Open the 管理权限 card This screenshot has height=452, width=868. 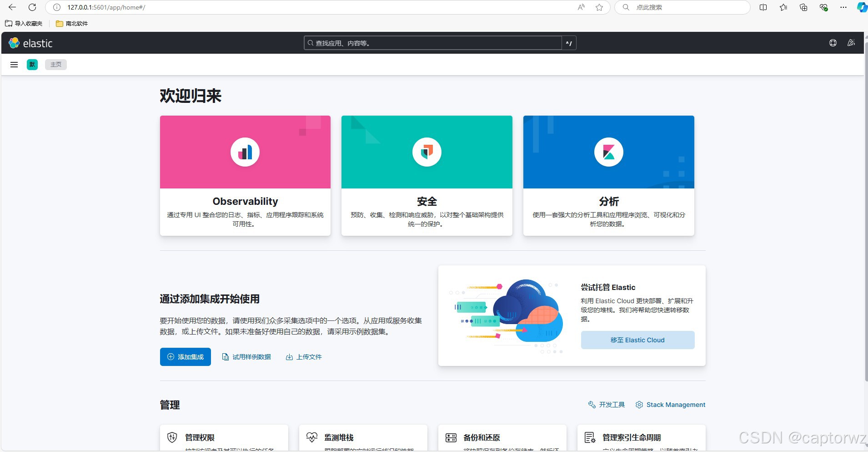point(224,438)
